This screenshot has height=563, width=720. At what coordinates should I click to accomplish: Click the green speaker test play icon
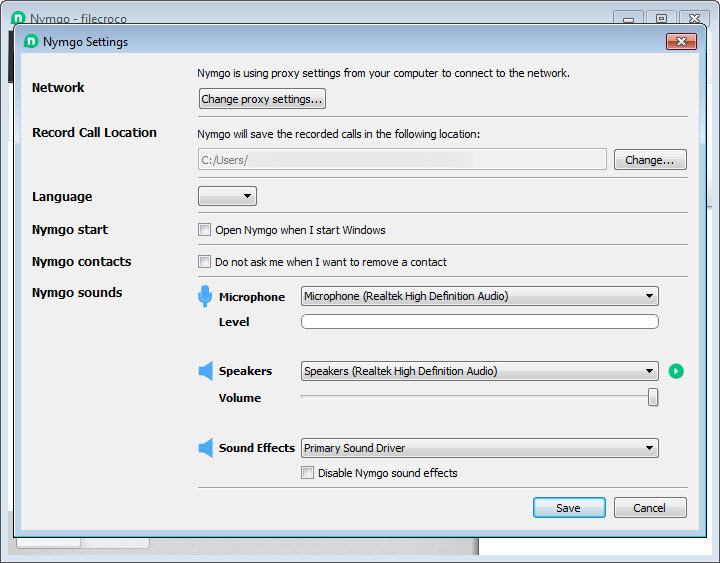tap(676, 371)
